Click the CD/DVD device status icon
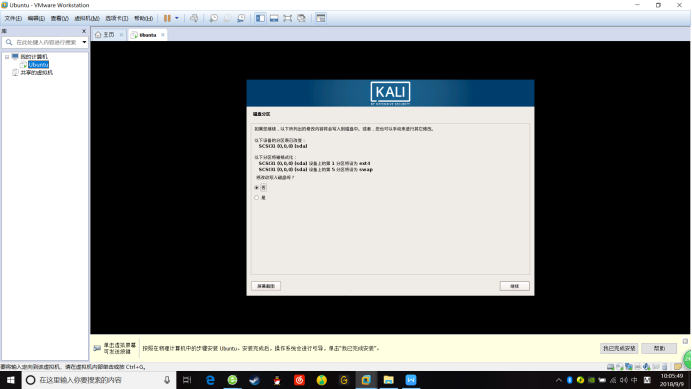The width and height of the screenshot is (692, 389). [620, 366]
